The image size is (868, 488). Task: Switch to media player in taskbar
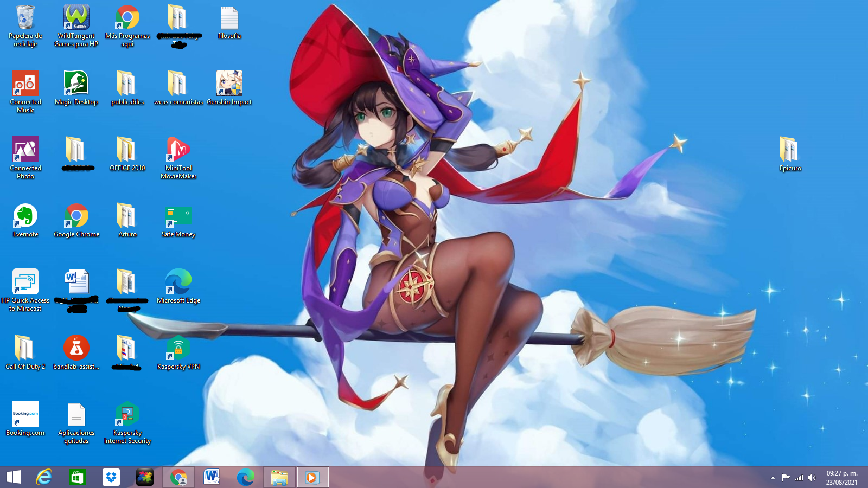(312, 477)
